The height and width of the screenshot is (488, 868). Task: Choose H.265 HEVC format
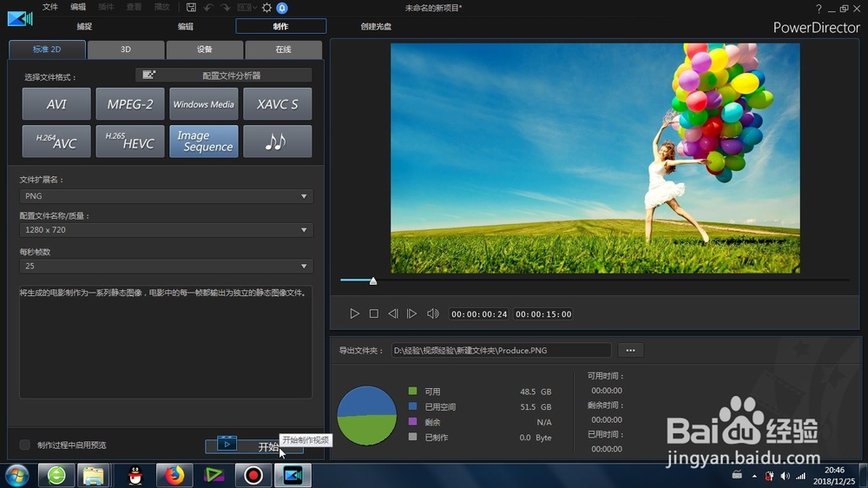click(x=130, y=142)
